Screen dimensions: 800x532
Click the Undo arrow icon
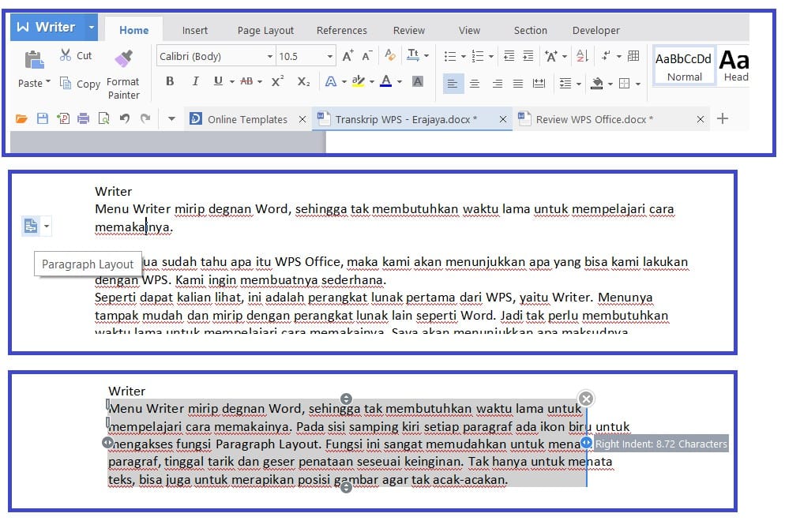tap(124, 119)
